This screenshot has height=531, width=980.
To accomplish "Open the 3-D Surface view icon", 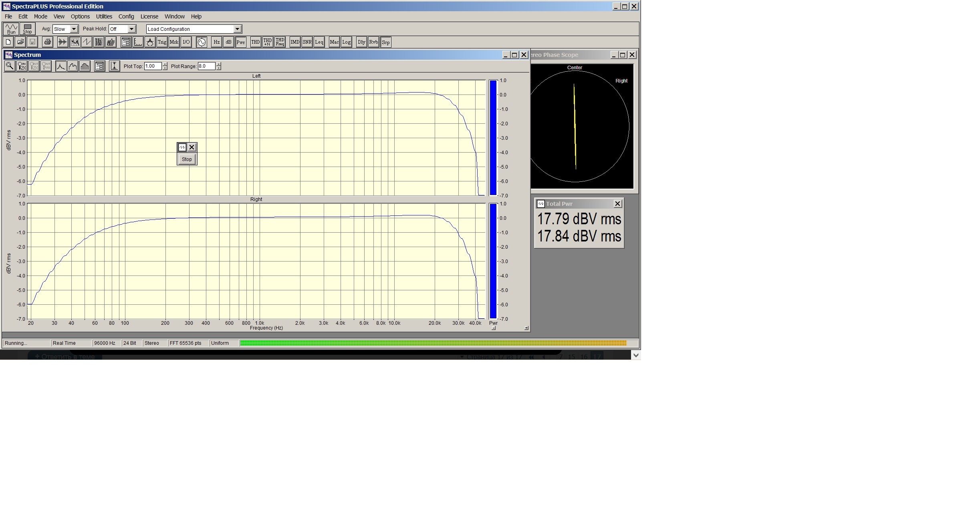I will coord(111,42).
